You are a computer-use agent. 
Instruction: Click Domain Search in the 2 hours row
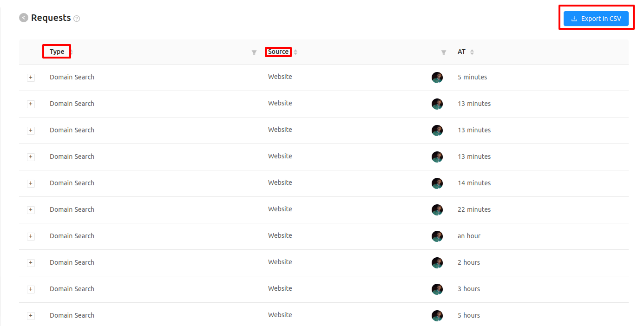[x=72, y=262]
